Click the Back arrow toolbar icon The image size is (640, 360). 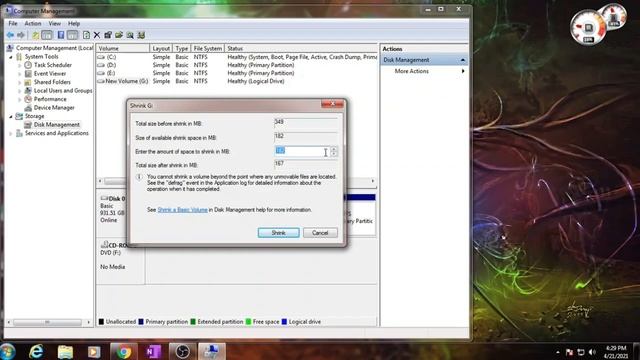(10, 35)
